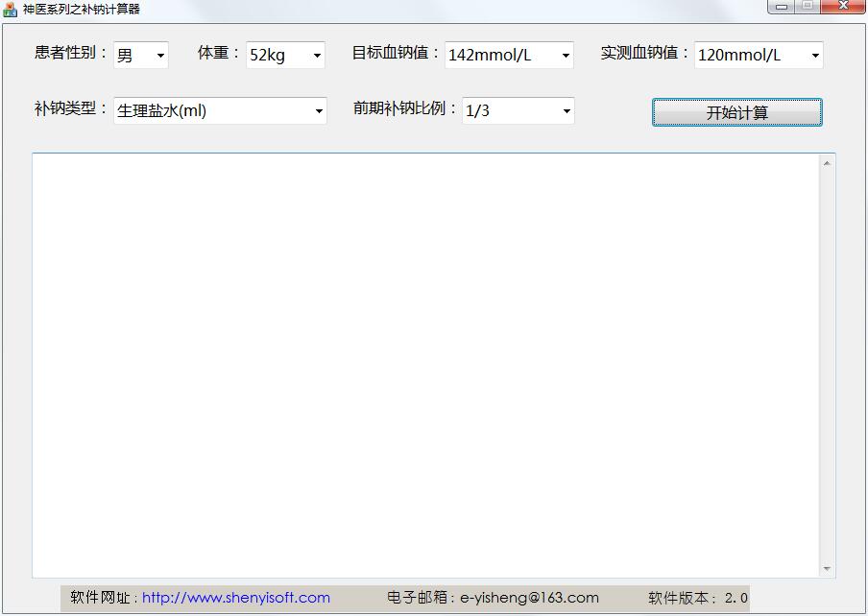The image size is (868, 616).
Task: Visit the shenyisoft.com software website link
Action: [233, 597]
